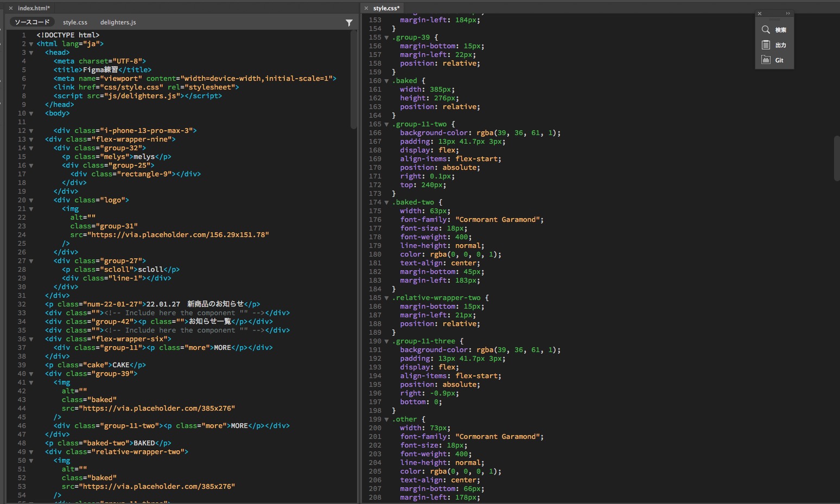Switch to the style.css* document tab
The image size is (840, 504).
pyautogui.click(x=386, y=8)
